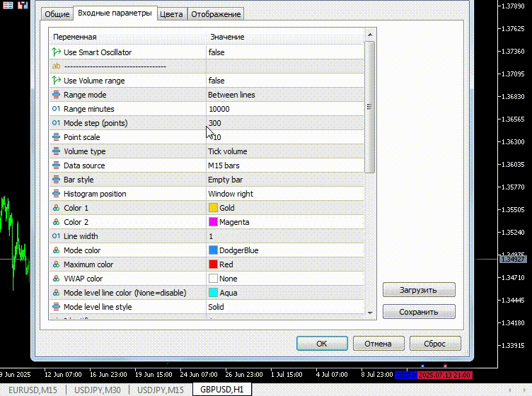
Task: Toggle Use Volume range false value
Action: [x=284, y=81]
